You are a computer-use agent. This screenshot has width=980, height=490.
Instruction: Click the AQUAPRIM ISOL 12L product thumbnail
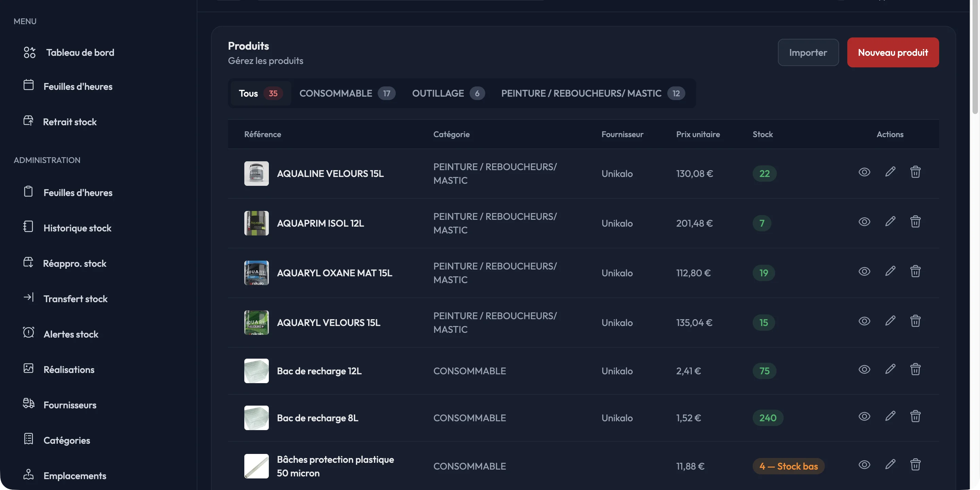(x=256, y=223)
